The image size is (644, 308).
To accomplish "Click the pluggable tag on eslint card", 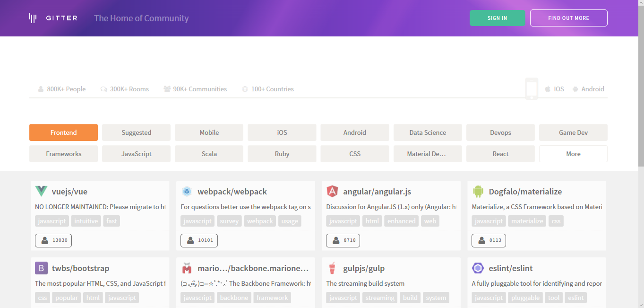I will 525,298.
